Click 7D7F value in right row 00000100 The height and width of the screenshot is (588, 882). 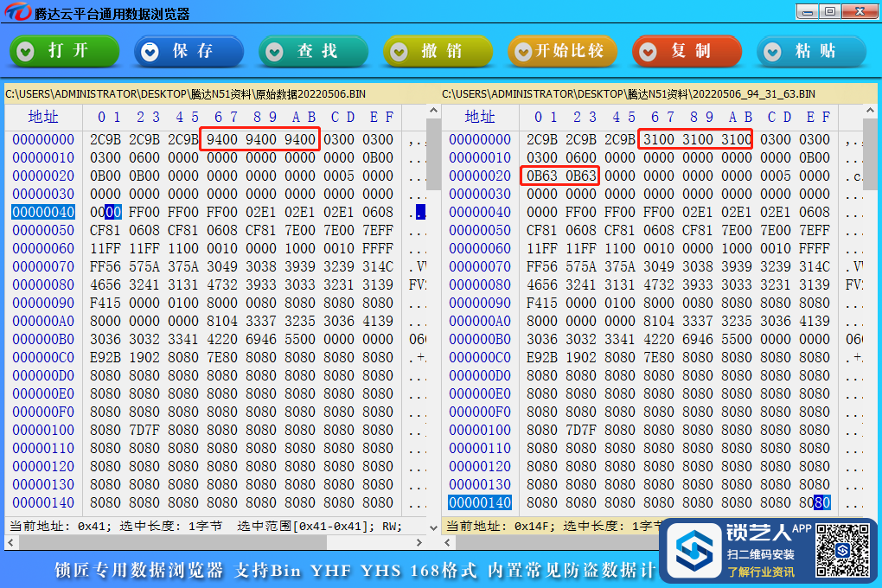[580, 430]
